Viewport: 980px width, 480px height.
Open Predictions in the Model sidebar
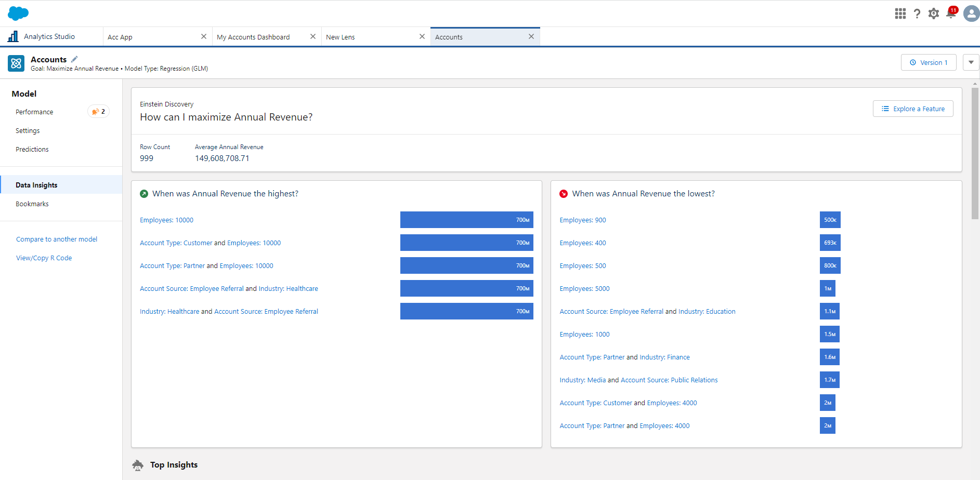(x=32, y=149)
